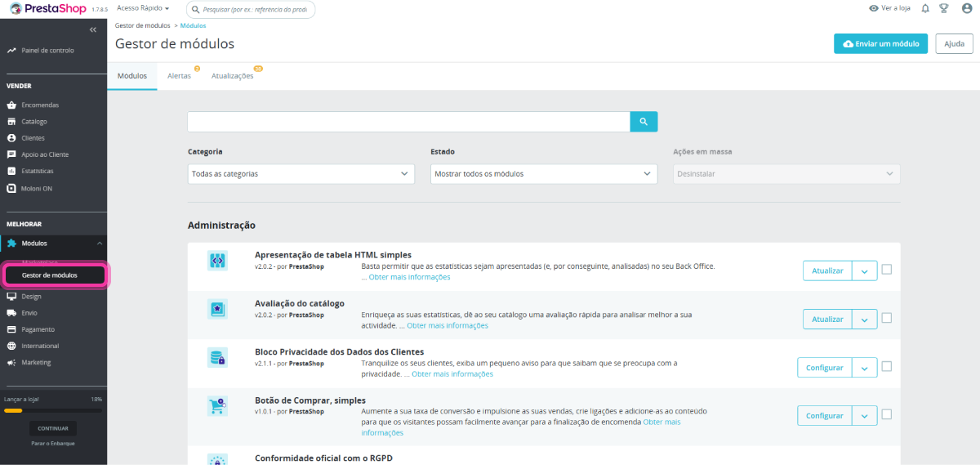Tick checkbox for Botão de Comprar, simples

(x=887, y=414)
